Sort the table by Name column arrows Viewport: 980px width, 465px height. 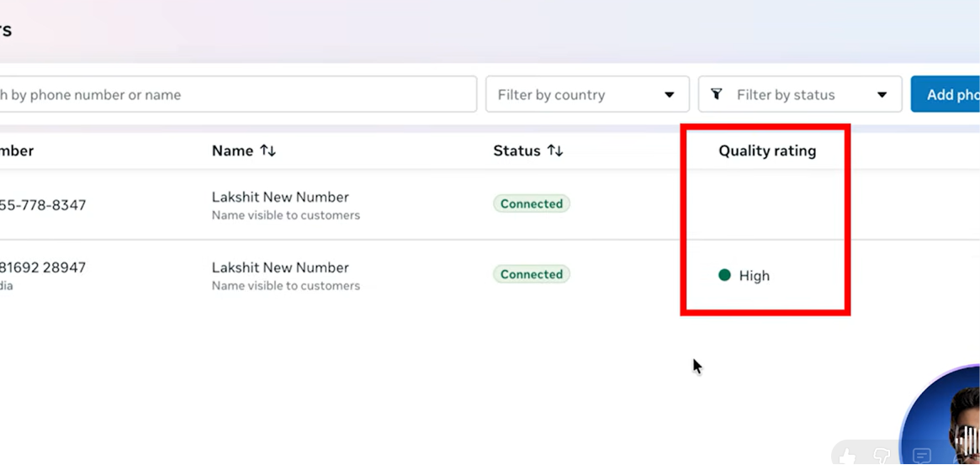pos(268,151)
